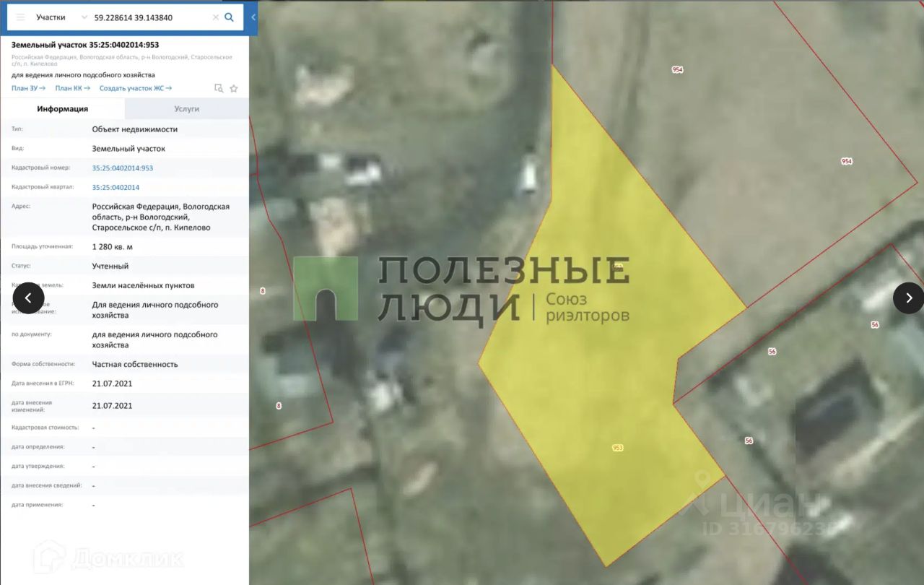The width and height of the screenshot is (924, 585).
Task: Click the magnifying glass search icon
Action: pyautogui.click(x=230, y=17)
